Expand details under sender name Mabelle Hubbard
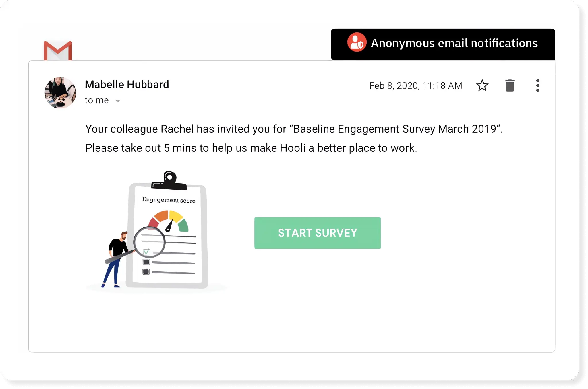This screenshot has height=389, width=588. click(x=118, y=101)
